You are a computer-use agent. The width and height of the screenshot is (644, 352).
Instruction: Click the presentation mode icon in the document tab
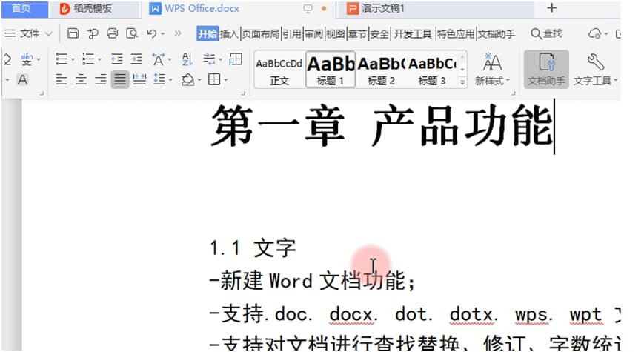point(308,9)
